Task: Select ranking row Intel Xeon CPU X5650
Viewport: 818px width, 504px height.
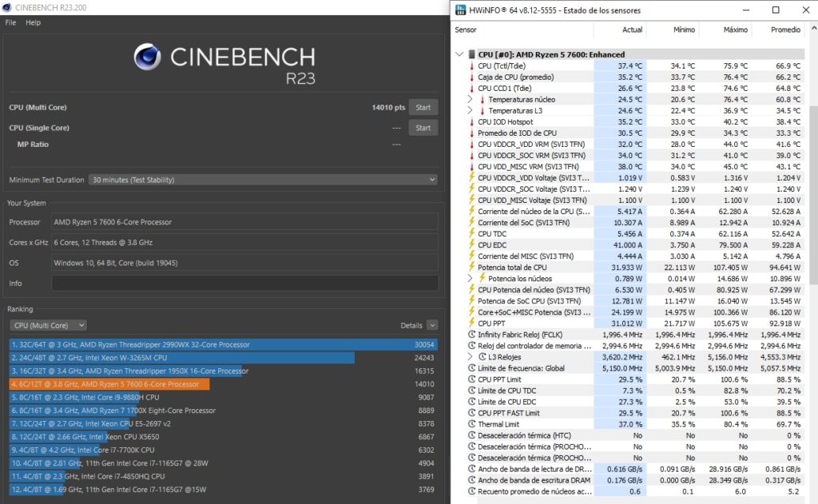Action: (224, 437)
